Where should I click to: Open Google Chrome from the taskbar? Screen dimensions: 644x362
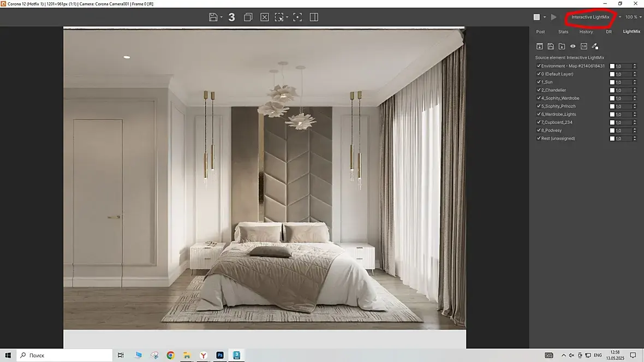pos(170,355)
